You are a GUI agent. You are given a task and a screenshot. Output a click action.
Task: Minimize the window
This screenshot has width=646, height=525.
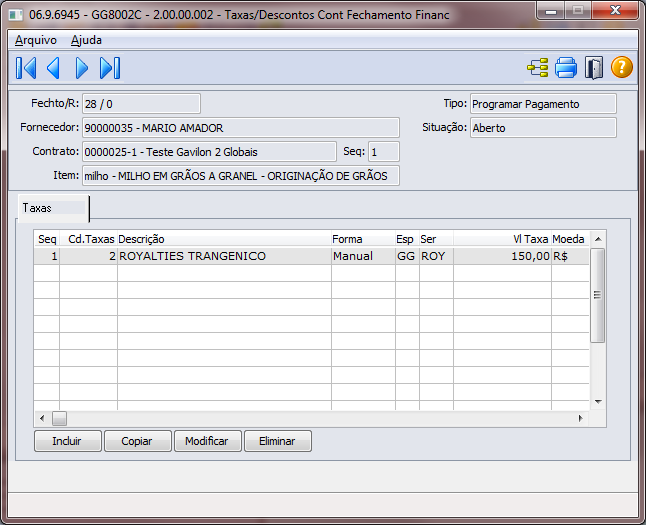coord(551,11)
